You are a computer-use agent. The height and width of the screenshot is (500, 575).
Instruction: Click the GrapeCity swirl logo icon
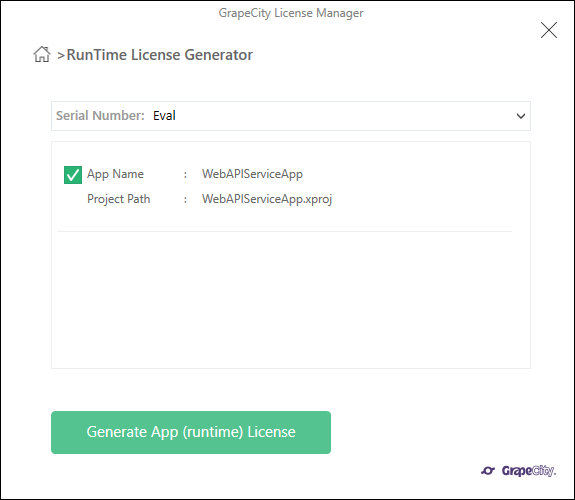[488, 470]
